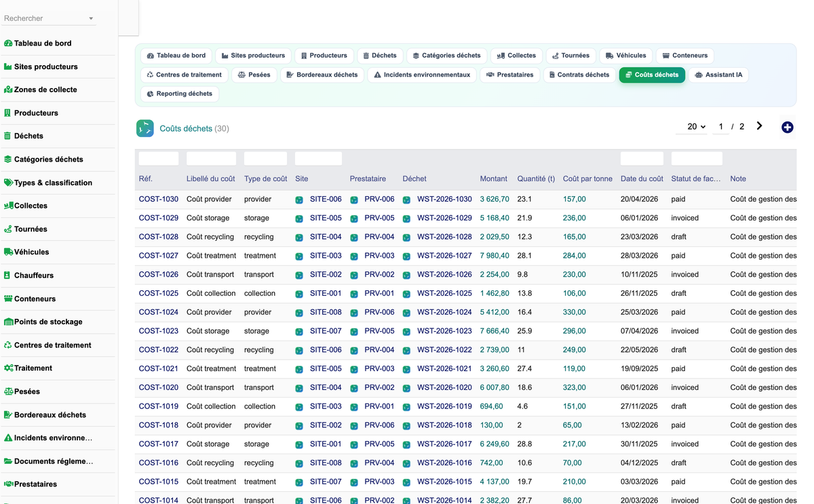This screenshot has width=814, height=504.
Task: Click site icon beside SITE-003 in COST-1027 row
Action: [x=299, y=256]
